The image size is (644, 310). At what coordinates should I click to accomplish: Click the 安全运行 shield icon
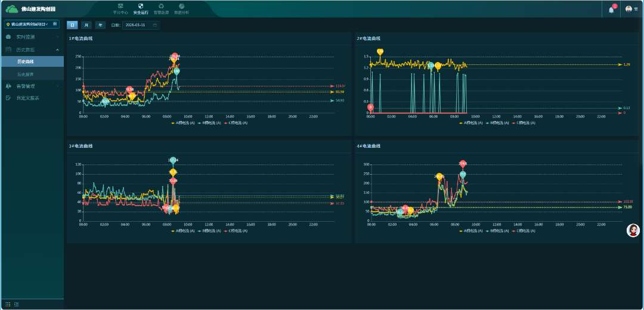click(141, 7)
